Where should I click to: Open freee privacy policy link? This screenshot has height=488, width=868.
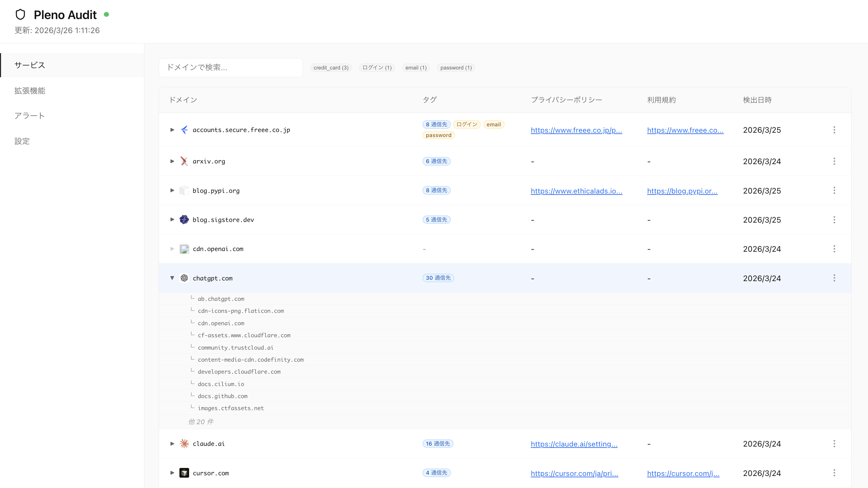point(576,130)
